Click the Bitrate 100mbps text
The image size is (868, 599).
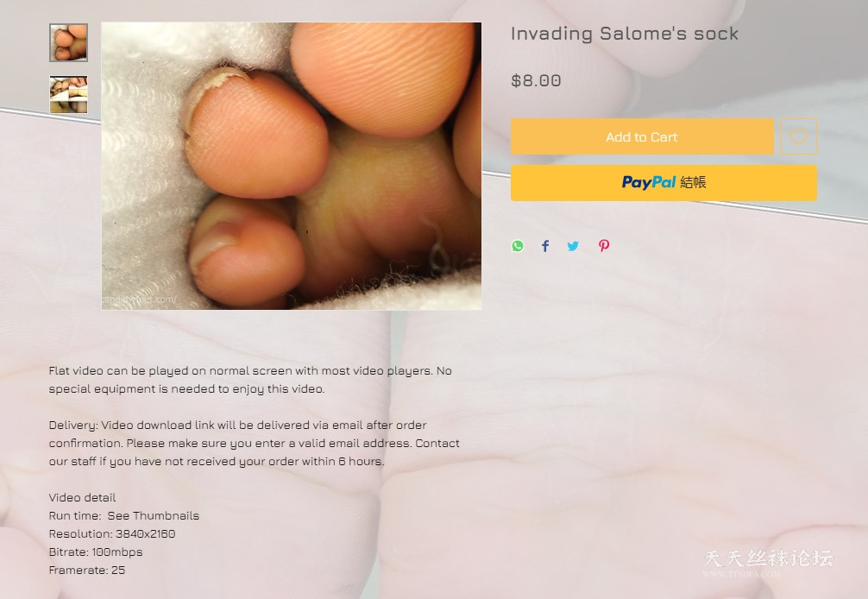click(96, 552)
